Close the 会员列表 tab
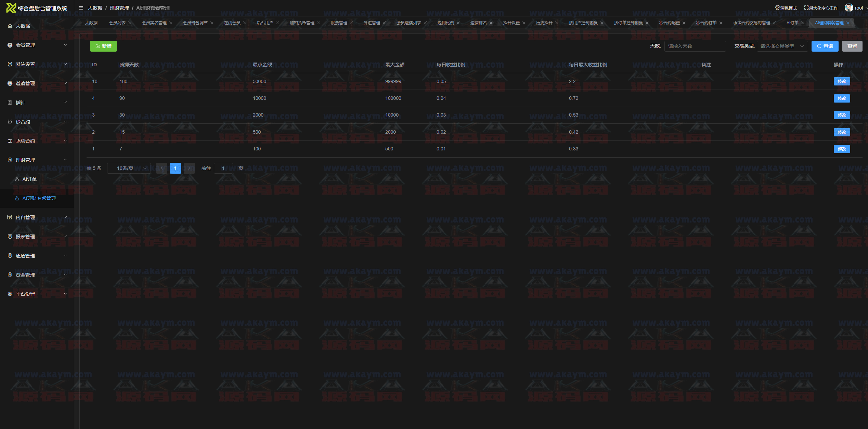Viewport: 868px width, 429px height. point(130,23)
